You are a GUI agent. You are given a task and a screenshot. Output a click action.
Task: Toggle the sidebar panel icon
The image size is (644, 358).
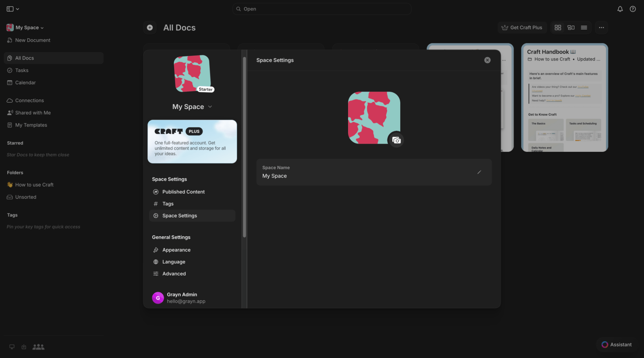[10, 9]
